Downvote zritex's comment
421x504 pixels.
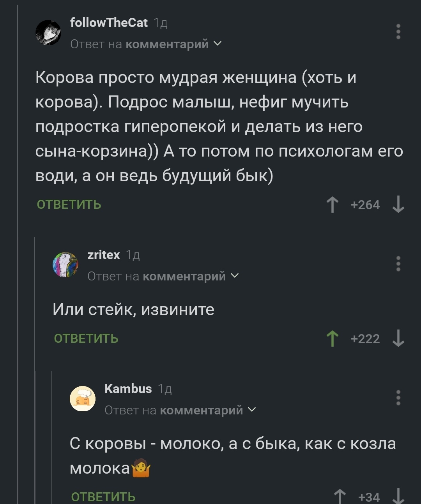click(398, 339)
